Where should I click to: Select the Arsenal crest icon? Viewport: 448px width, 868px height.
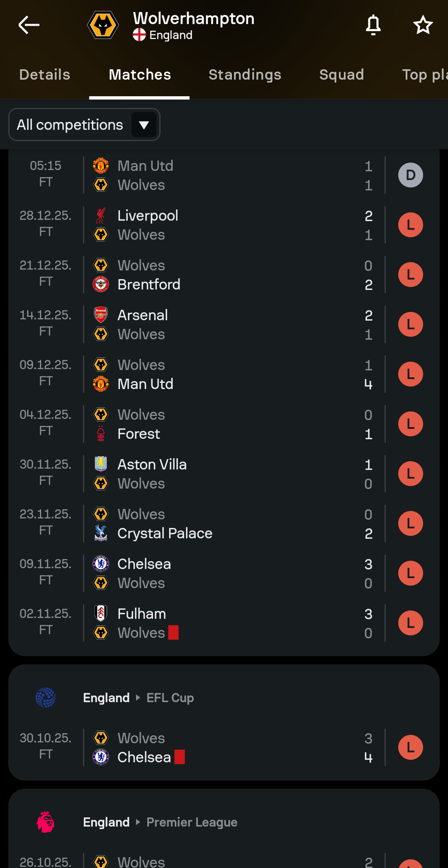pyautogui.click(x=101, y=315)
